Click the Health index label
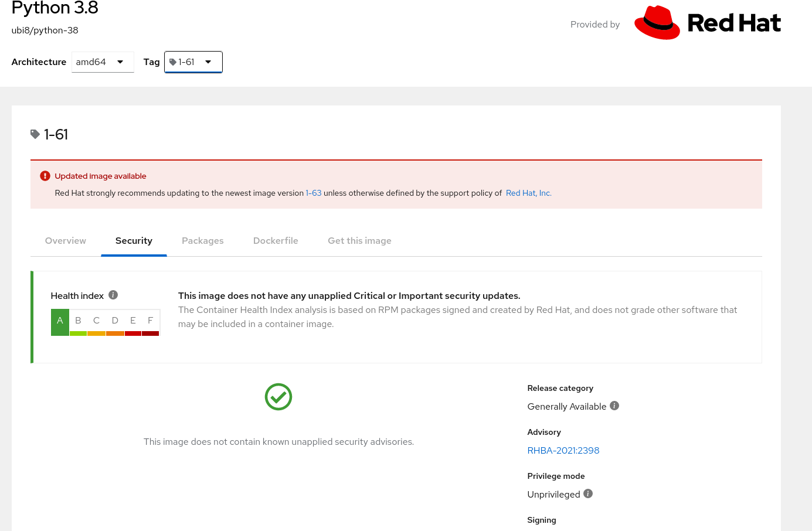 (x=77, y=296)
